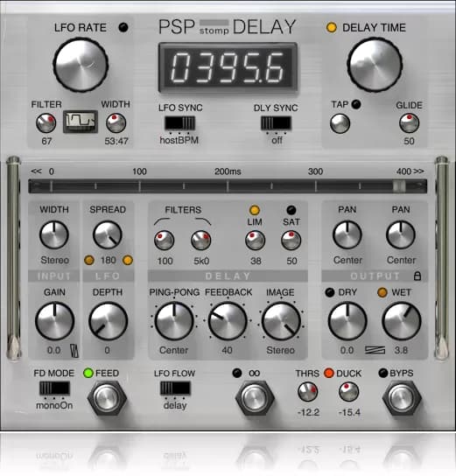Image resolution: width=456 pixels, height=476 pixels.
Task: Click the left << range arrow
Action: coord(36,171)
